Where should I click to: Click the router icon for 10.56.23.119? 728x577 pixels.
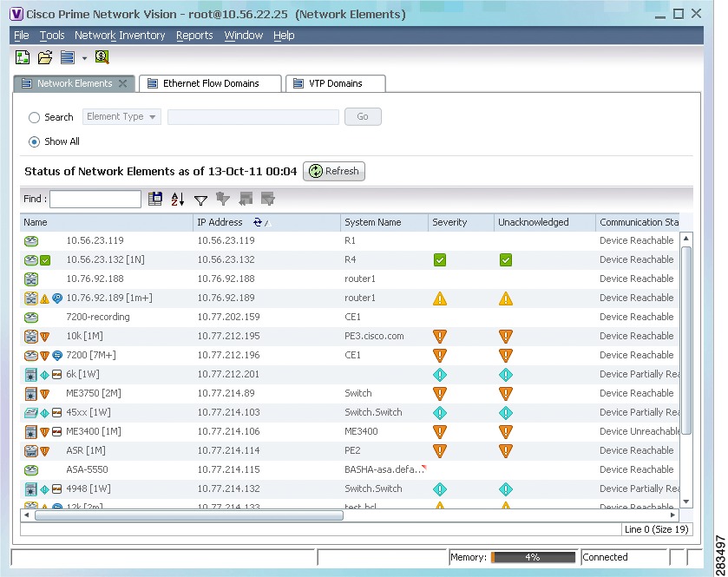click(31, 241)
